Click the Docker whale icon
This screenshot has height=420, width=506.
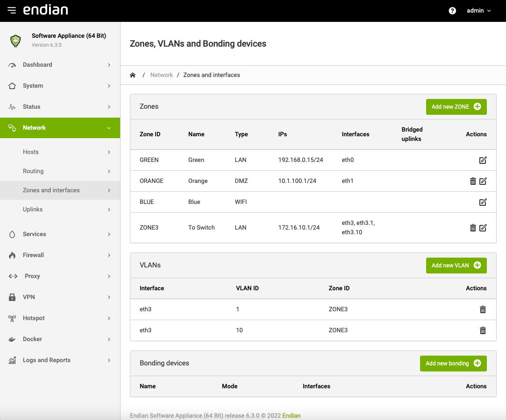click(12, 339)
